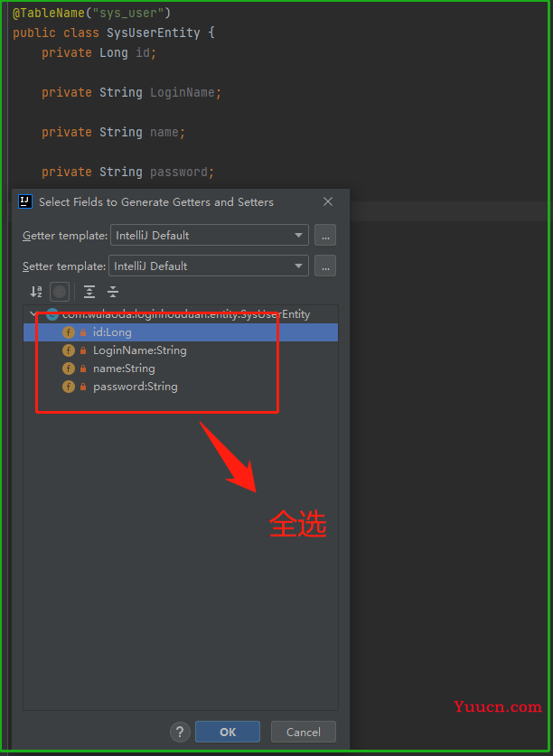553x756 pixels.
Task: Toggle the show classes circle button
Action: (x=60, y=292)
